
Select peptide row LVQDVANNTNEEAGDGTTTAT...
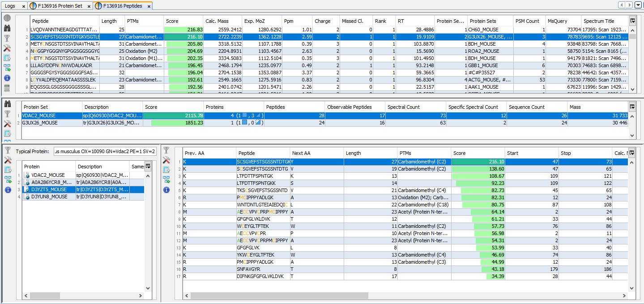[x=329, y=30]
